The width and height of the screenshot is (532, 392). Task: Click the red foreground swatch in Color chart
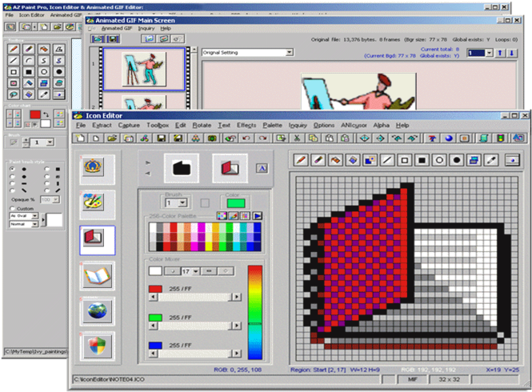coord(35,114)
